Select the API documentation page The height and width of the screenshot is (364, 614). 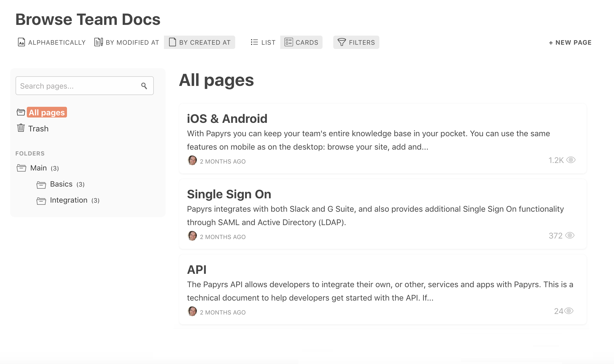pyautogui.click(x=197, y=269)
